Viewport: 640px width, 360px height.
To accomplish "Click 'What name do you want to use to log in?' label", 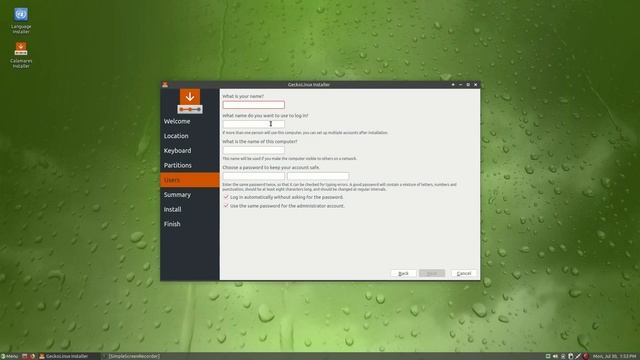I will (265, 116).
